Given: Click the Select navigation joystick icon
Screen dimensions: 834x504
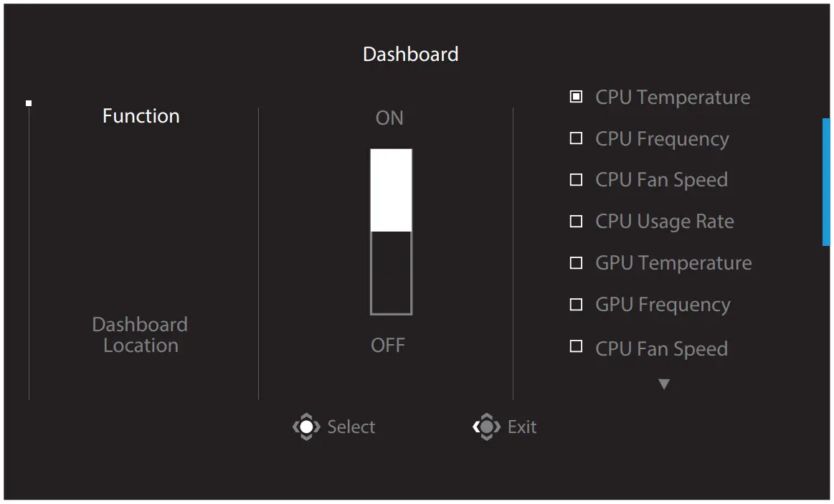Looking at the screenshot, I should point(306,427).
